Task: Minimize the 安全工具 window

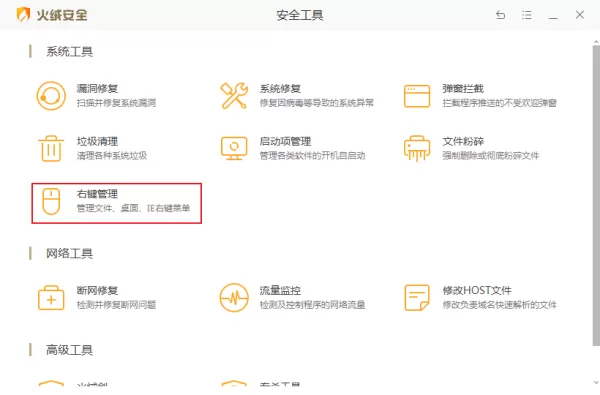Action: (553, 18)
